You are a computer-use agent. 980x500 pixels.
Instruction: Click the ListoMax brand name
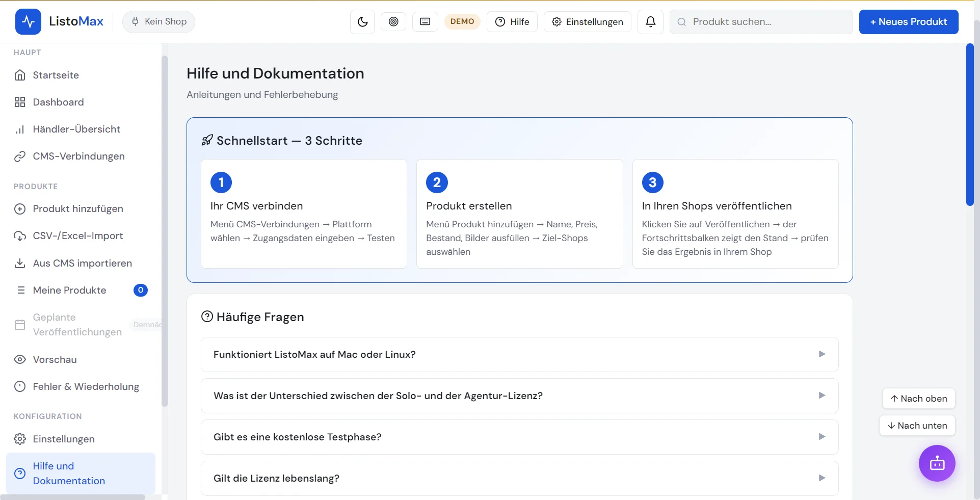coord(76,21)
